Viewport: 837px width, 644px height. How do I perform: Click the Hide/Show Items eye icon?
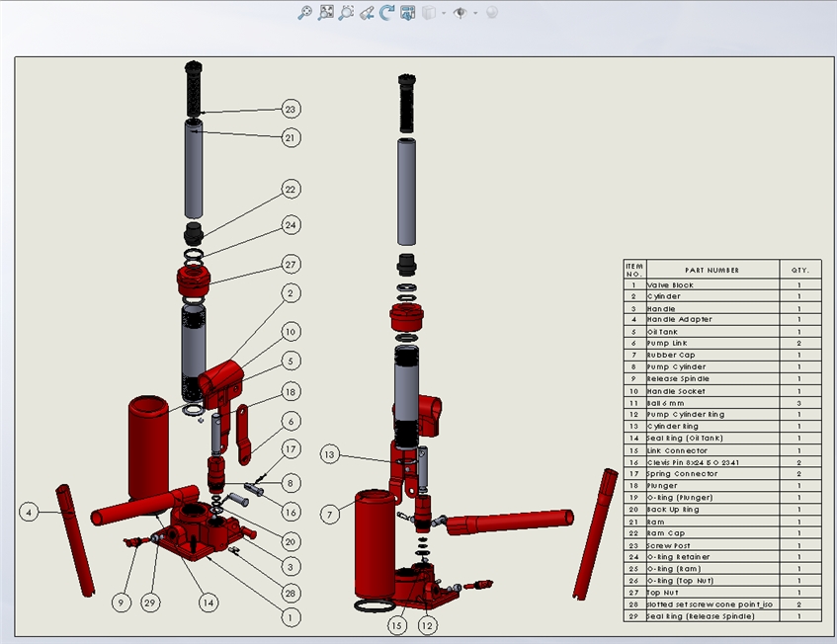(x=460, y=12)
